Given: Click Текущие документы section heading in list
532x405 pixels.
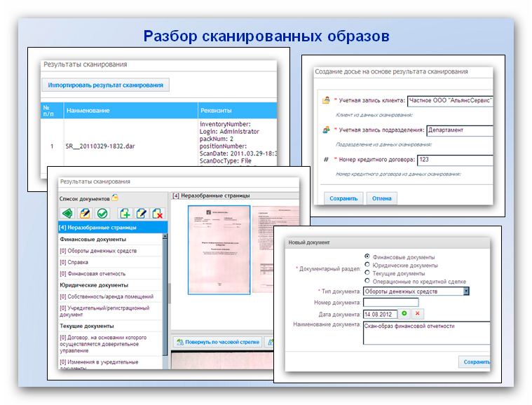Looking at the screenshot, I should tap(87, 326).
